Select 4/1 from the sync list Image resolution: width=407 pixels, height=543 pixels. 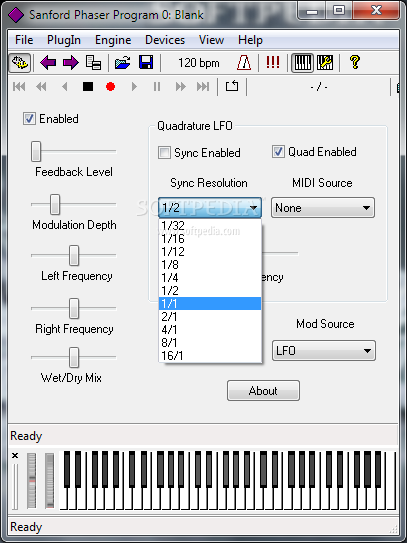click(x=210, y=330)
